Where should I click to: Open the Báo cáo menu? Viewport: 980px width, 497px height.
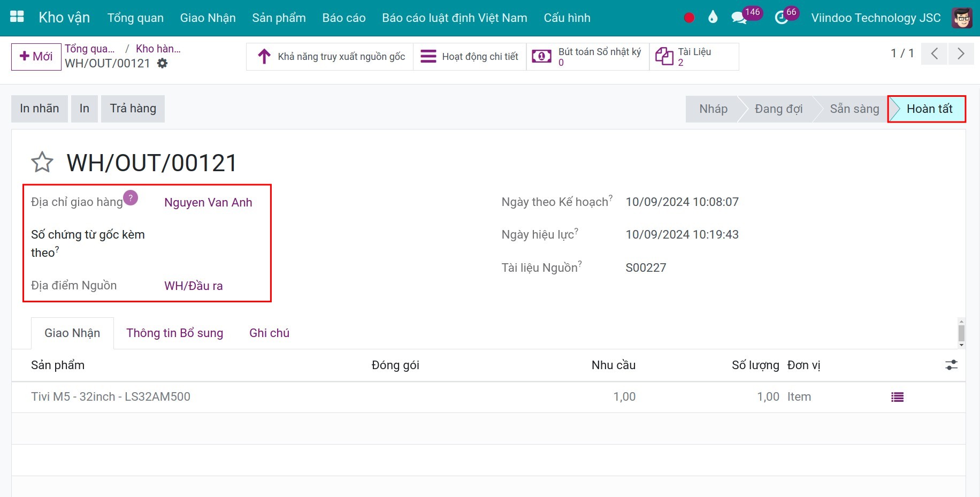pyautogui.click(x=344, y=18)
